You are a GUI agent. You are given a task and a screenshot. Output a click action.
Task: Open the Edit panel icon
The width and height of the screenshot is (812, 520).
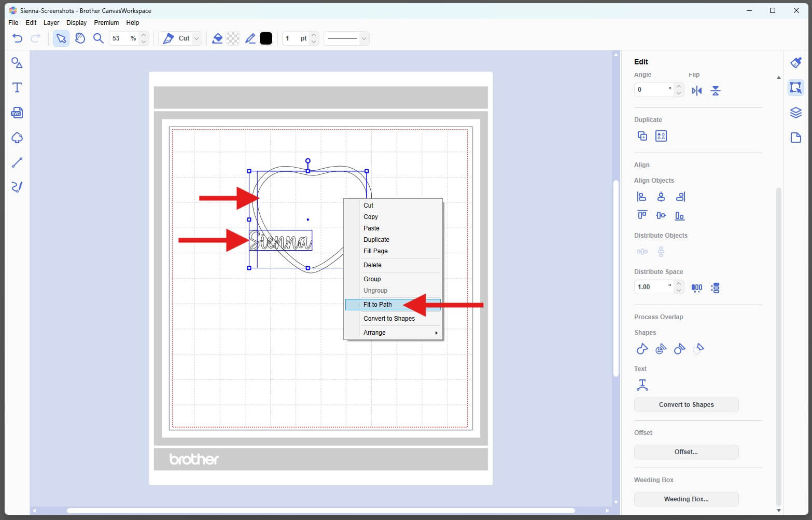pyautogui.click(x=796, y=87)
